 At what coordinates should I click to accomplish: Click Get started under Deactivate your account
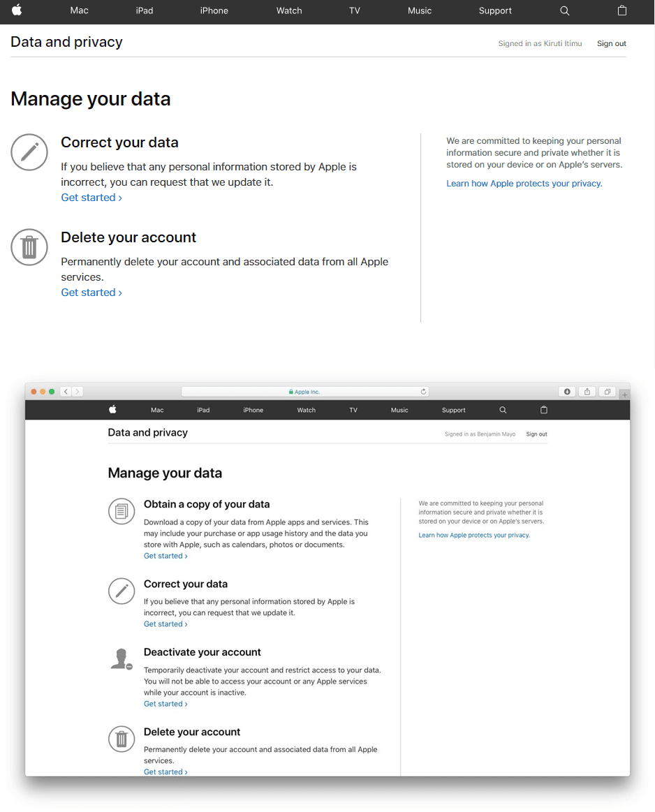(x=165, y=704)
